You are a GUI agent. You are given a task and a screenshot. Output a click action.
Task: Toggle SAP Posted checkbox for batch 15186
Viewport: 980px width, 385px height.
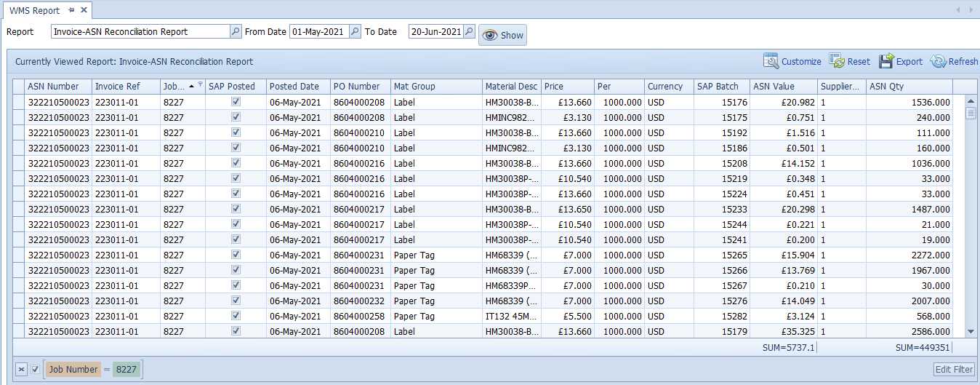pyautogui.click(x=236, y=148)
